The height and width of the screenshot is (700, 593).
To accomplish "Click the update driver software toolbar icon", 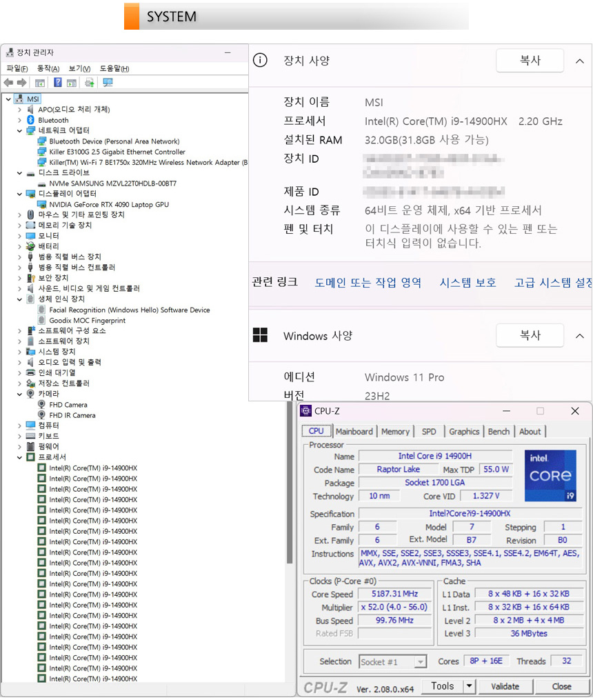I will [x=89, y=83].
